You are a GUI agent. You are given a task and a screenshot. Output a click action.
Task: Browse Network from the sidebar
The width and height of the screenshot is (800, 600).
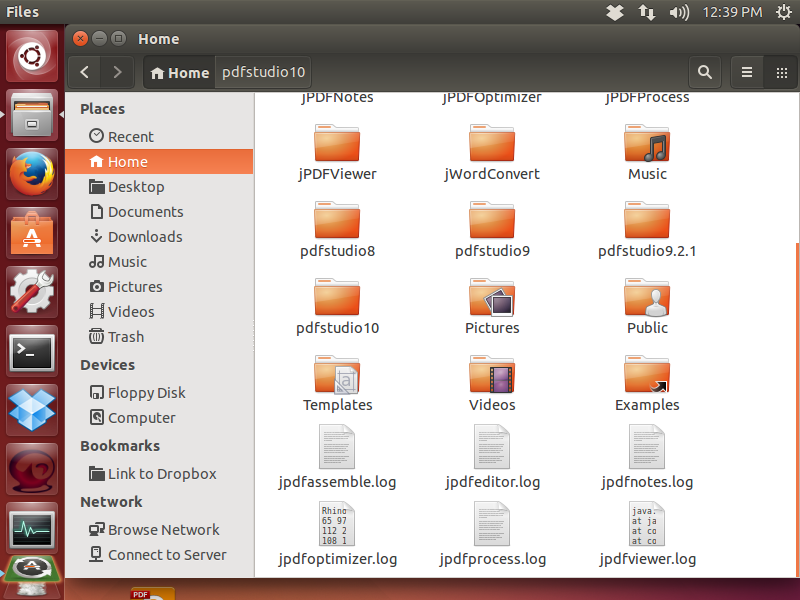162,529
